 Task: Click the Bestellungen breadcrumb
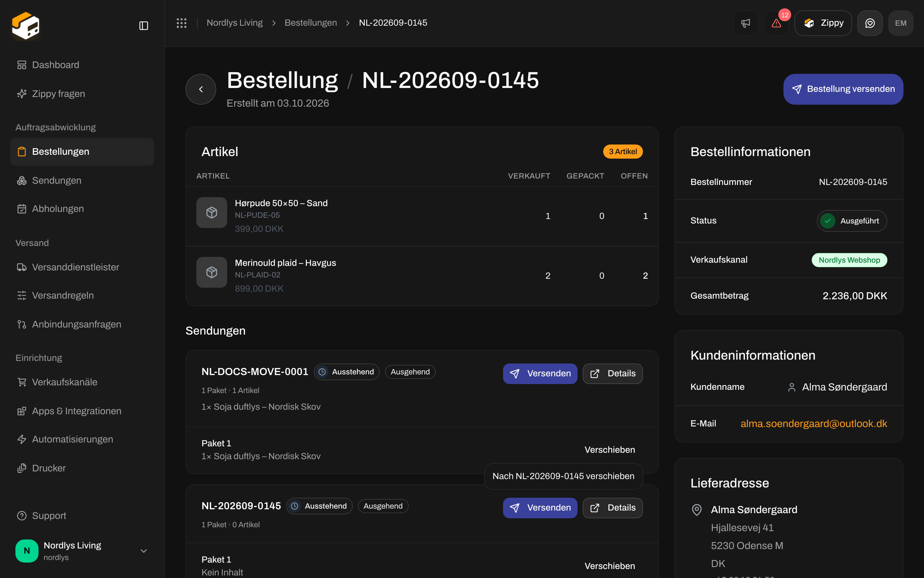pyautogui.click(x=311, y=23)
